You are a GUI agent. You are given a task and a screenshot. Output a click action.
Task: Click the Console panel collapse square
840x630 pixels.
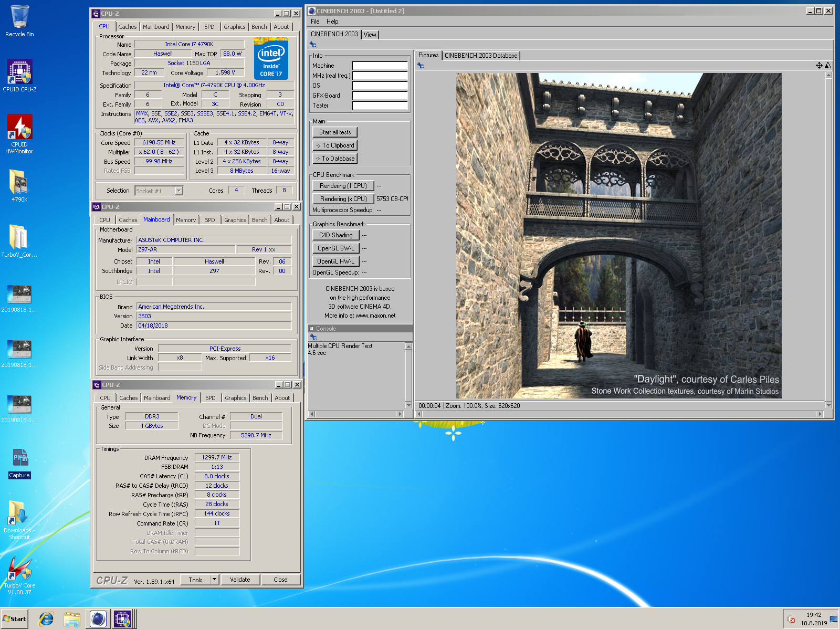pos(311,329)
